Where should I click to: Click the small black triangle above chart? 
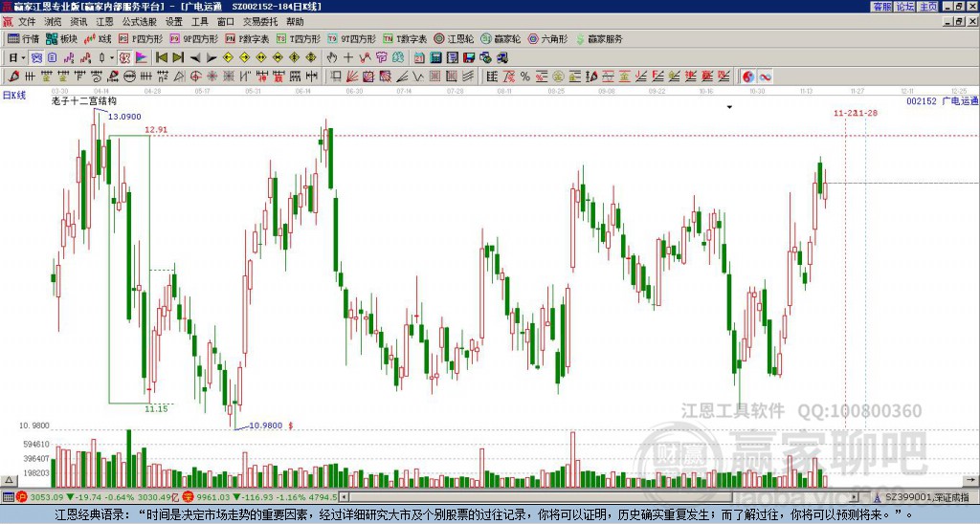tap(728, 107)
